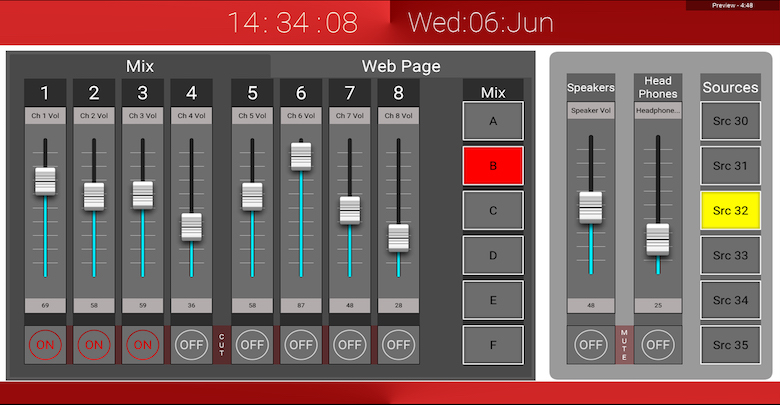Toggle the Head Phones OFF button
This screenshot has height=405, width=780.
(657, 345)
